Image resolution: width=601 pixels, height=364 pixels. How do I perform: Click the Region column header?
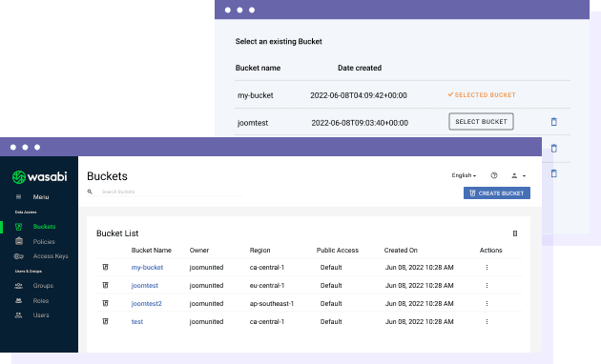point(259,250)
